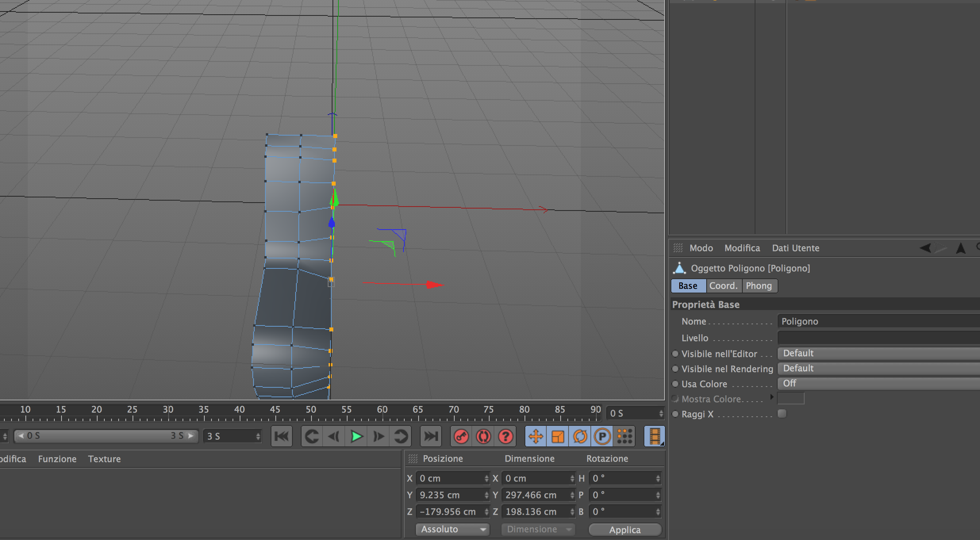Screen dimensions: 980x540
Task: Click the Mostra Colore color swatch
Action: [x=790, y=398]
